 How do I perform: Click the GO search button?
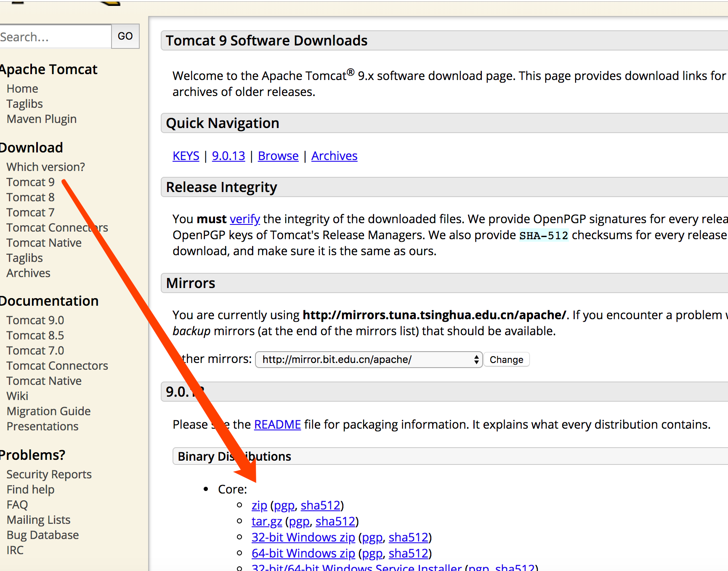[x=125, y=36]
